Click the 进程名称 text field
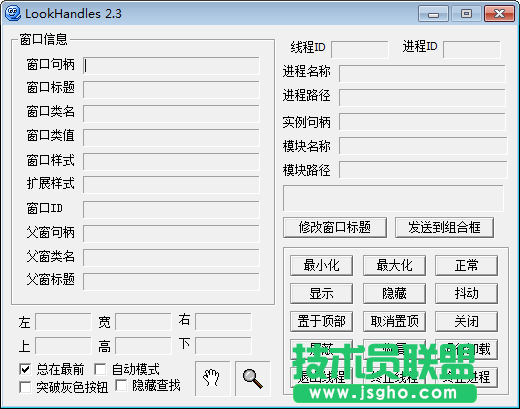The image size is (520, 409). click(x=422, y=73)
